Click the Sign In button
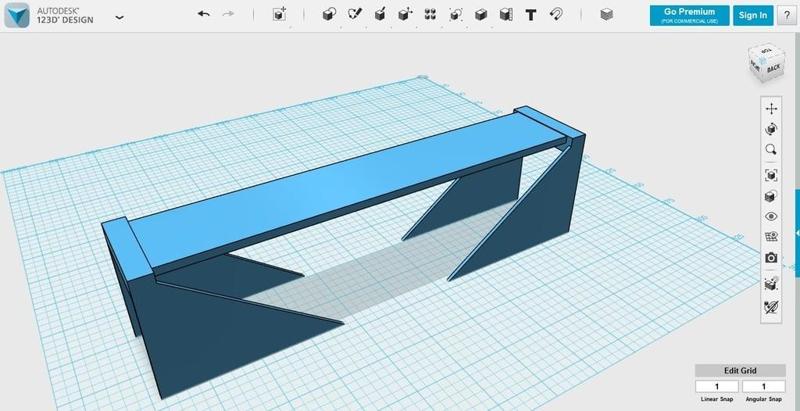800x411 pixels. 751,15
